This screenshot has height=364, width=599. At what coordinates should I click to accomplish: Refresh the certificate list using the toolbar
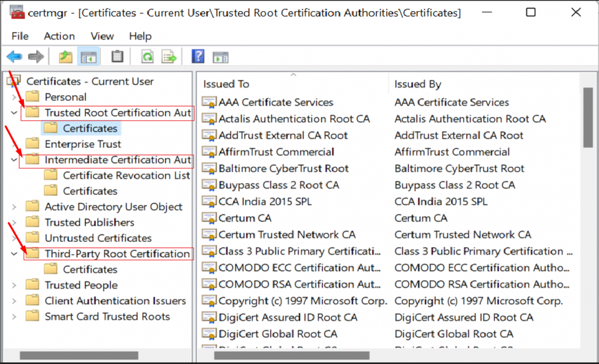tap(147, 57)
